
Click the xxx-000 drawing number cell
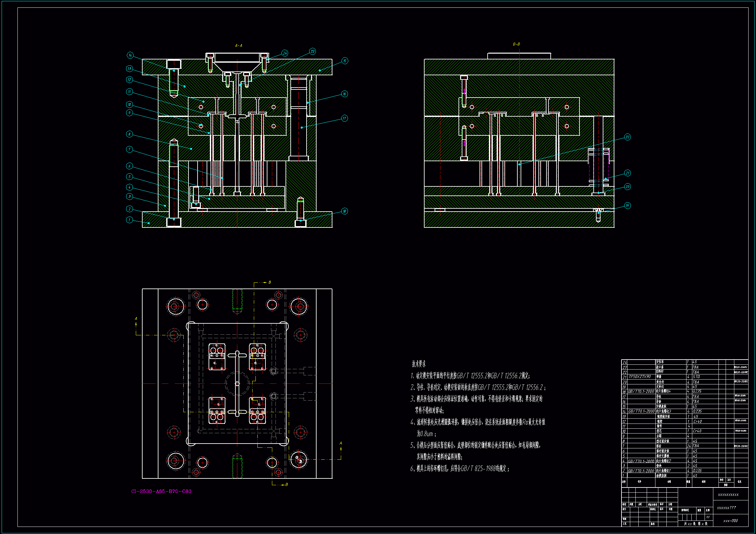pyautogui.click(x=730, y=521)
